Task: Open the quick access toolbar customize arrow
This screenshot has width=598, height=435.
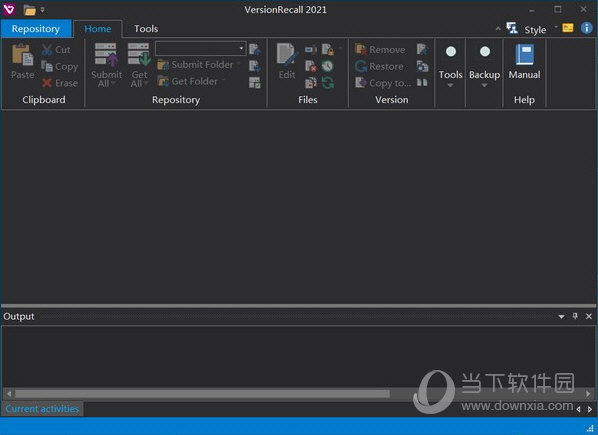Action: coord(42,10)
